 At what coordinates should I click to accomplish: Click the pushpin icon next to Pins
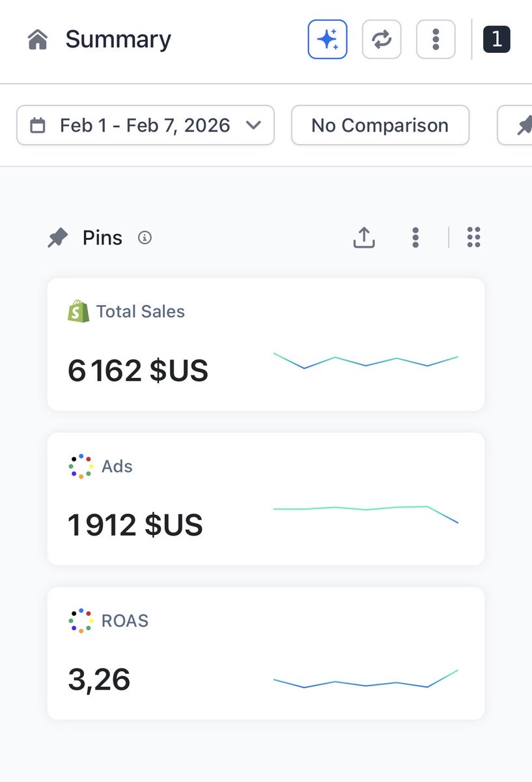[x=58, y=239]
